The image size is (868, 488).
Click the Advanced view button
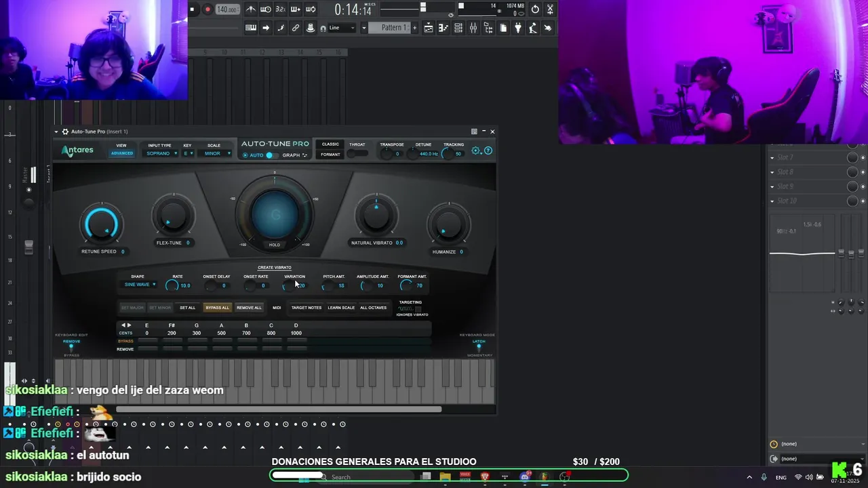(122, 153)
